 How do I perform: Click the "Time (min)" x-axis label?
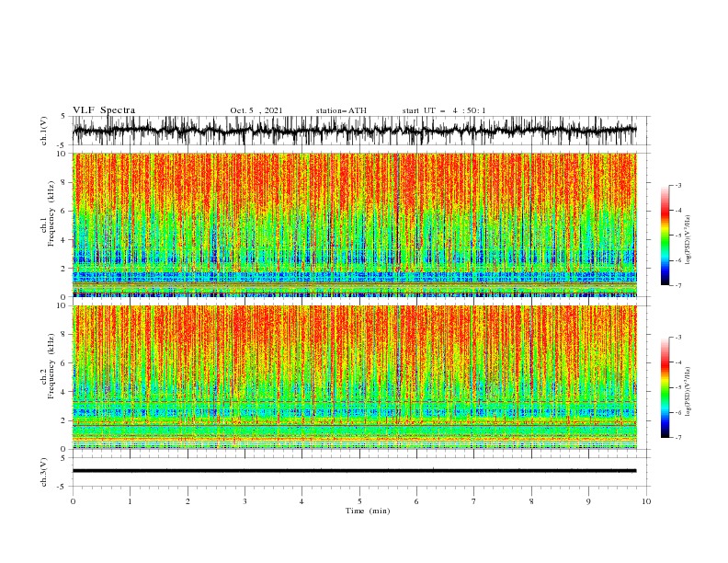368,511
